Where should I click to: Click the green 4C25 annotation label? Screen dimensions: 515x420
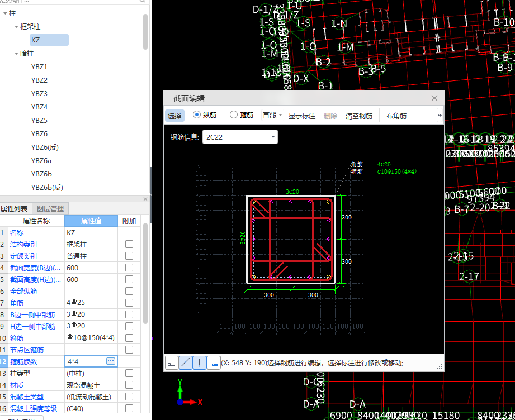[x=384, y=164]
